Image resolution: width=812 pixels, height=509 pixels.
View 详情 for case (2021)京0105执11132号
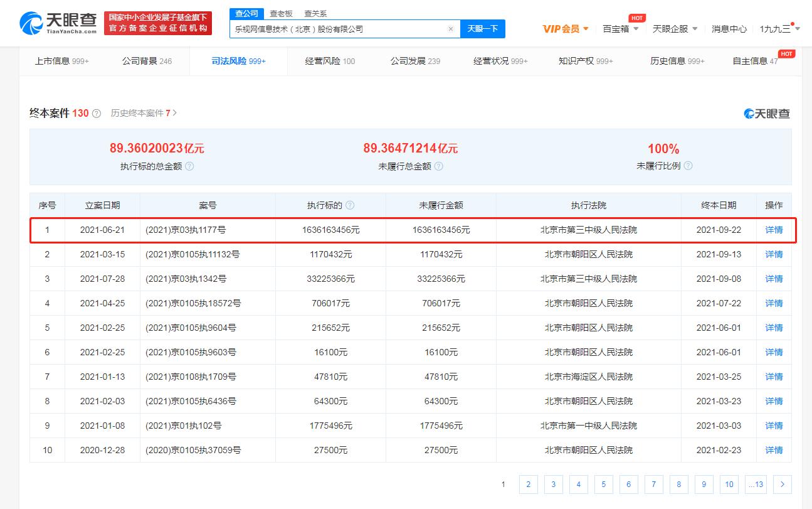coord(774,254)
